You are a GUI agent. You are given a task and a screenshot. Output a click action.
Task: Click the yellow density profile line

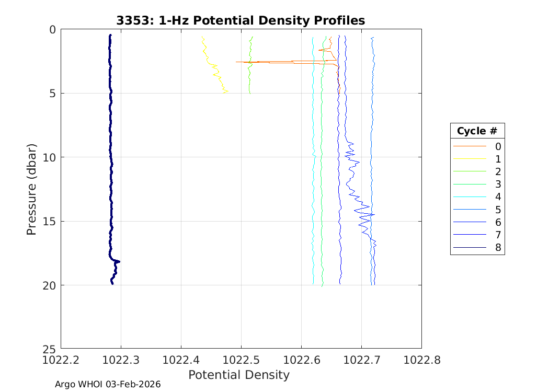point(214,65)
